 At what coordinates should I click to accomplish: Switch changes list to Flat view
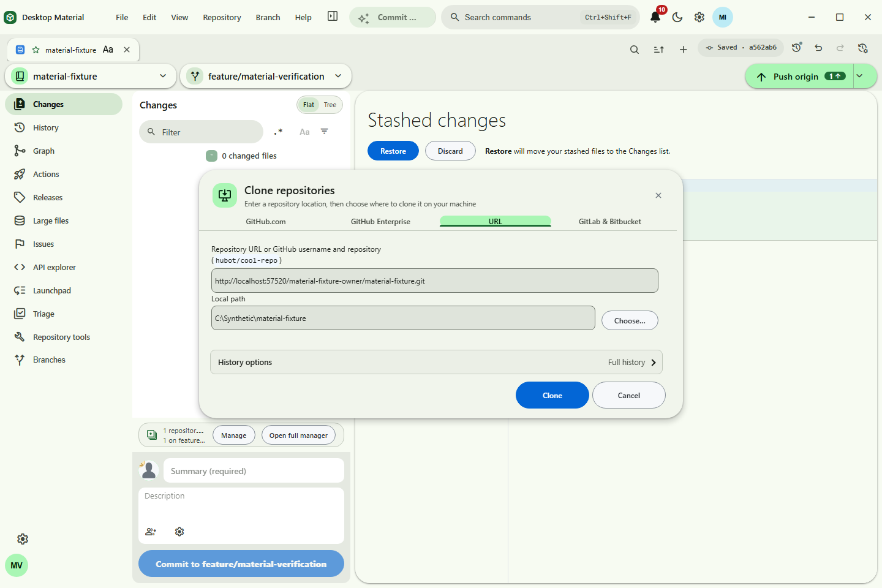pyautogui.click(x=309, y=105)
